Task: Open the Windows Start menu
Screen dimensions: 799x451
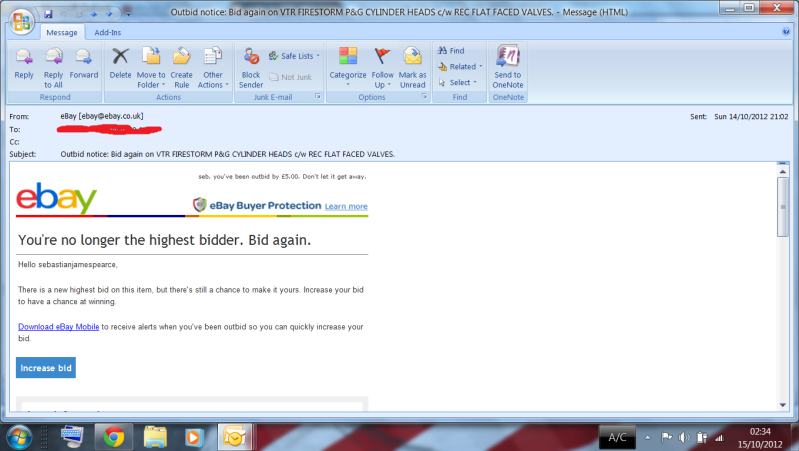Action: [19, 437]
